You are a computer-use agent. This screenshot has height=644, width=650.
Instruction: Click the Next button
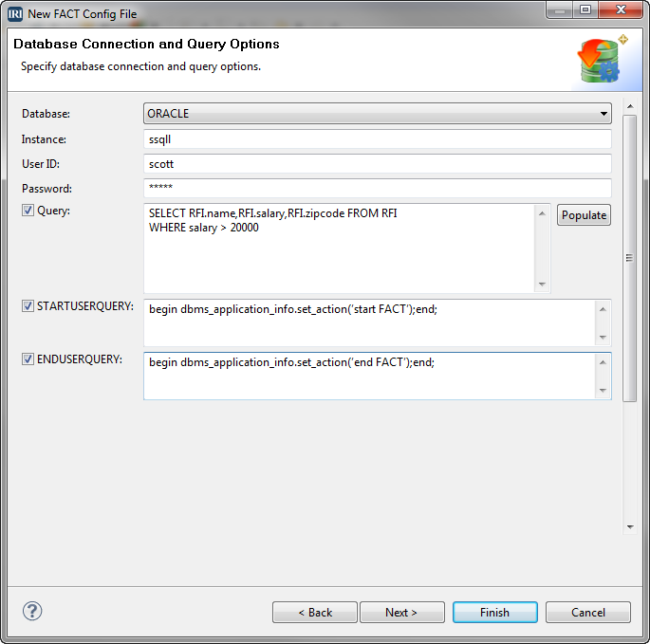402,612
